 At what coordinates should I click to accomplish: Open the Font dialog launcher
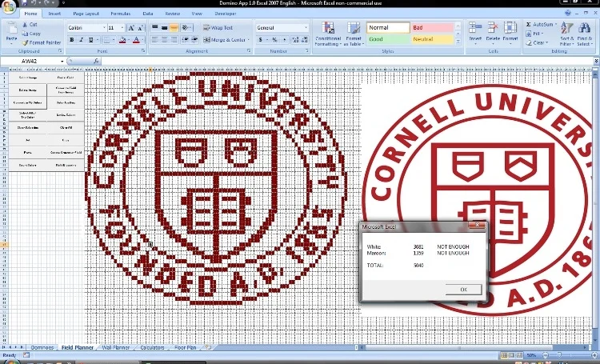coord(143,51)
